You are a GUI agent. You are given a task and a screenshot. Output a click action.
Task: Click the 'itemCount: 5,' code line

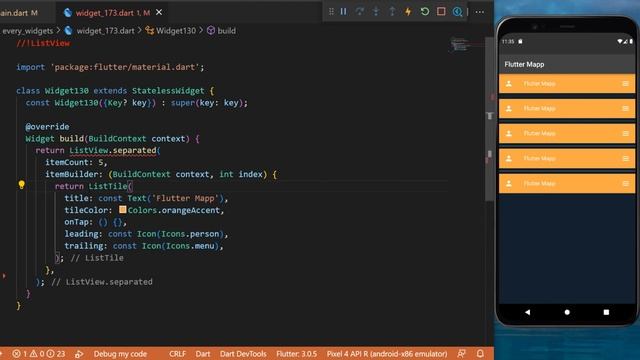pyautogui.click(x=76, y=162)
